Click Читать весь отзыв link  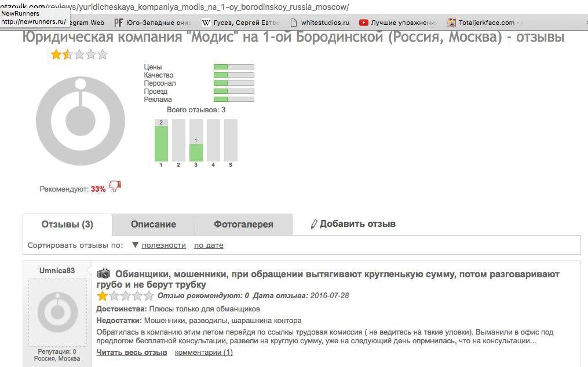132,352
